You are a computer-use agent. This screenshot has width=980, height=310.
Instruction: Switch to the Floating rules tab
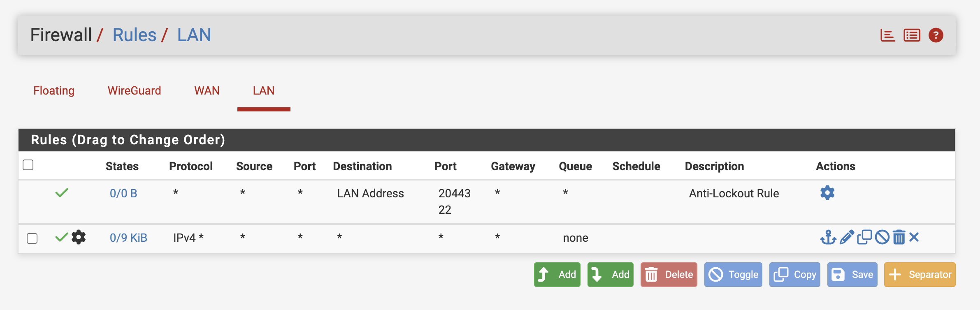(x=54, y=90)
